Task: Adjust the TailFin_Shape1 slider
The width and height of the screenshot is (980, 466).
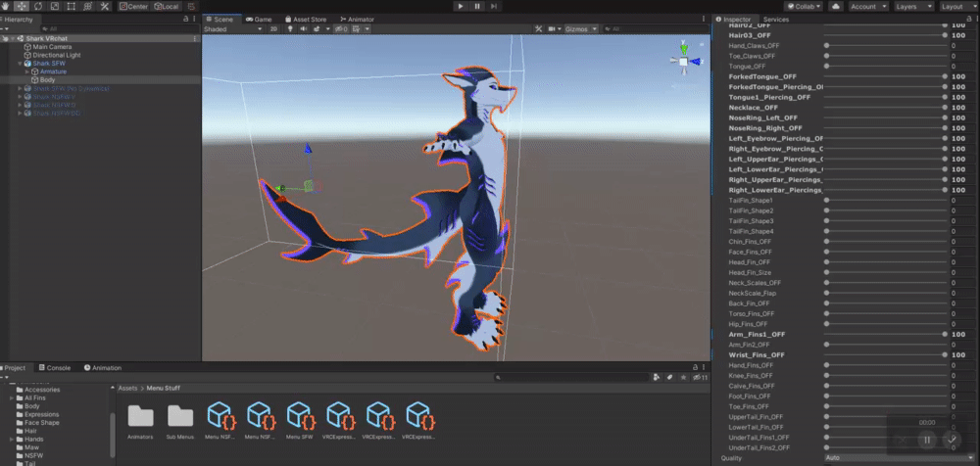Action: click(x=885, y=200)
